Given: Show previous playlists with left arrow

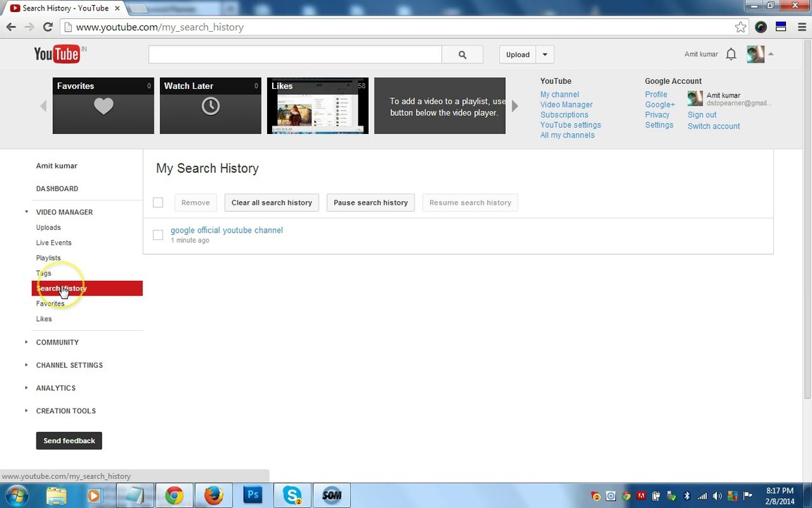Looking at the screenshot, I should pyautogui.click(x=44, y=106).
